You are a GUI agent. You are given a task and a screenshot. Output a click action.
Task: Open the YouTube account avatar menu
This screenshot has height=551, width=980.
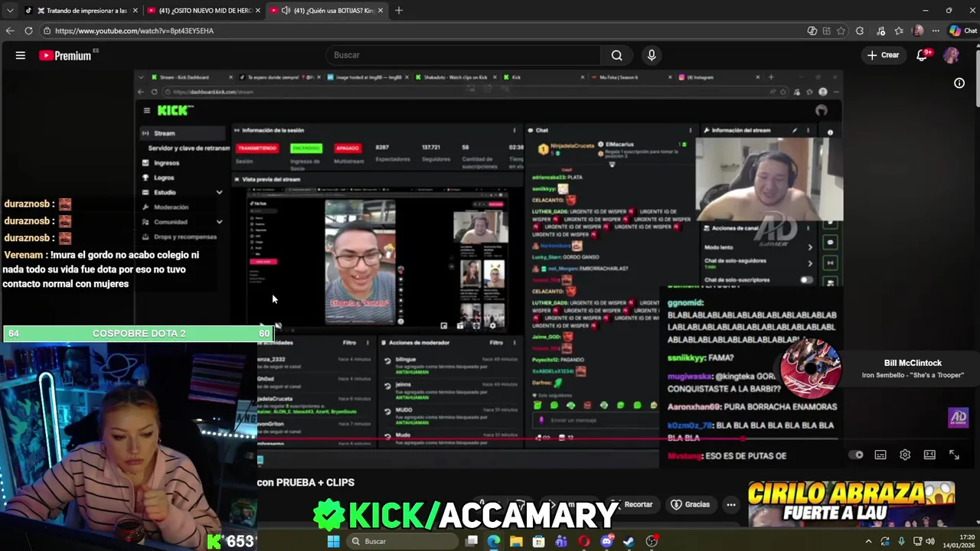pos(951,55)
